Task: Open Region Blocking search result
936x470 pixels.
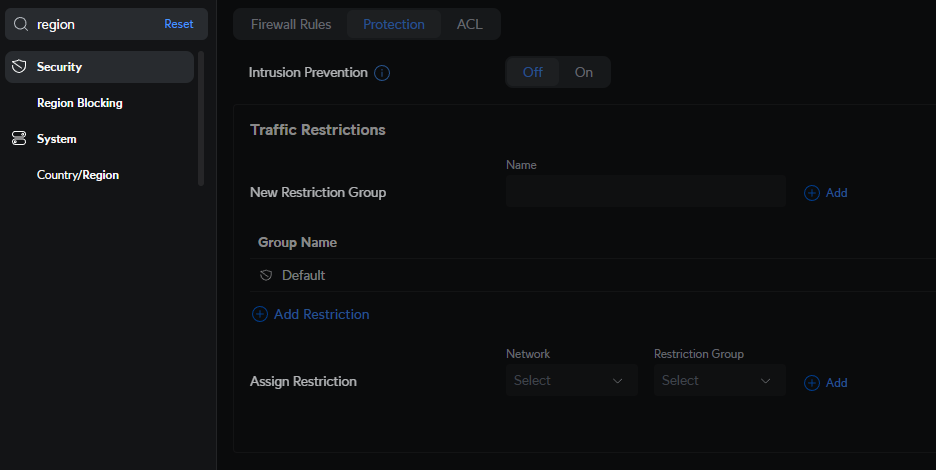Action: pyautogui.click(x=80, y=103)
